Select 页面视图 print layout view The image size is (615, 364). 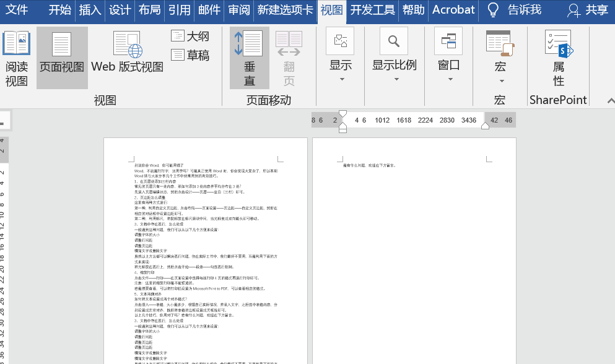click(x=62, y=56)
